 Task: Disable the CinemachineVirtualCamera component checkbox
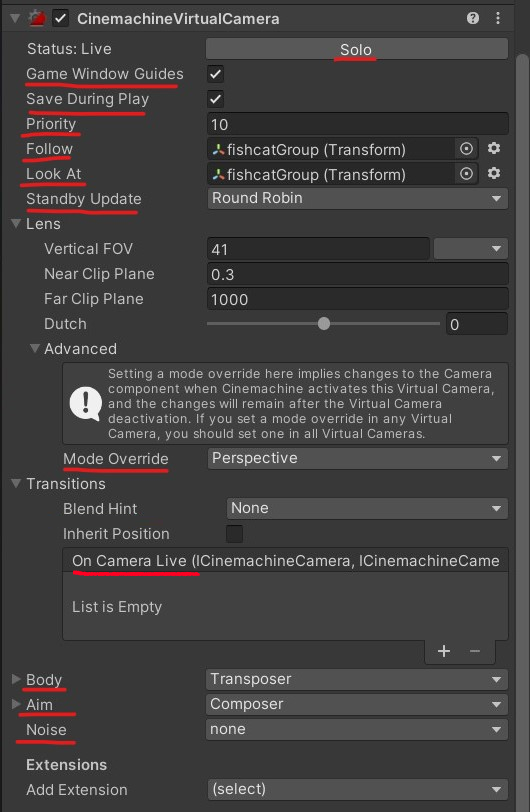pos(61,19)
